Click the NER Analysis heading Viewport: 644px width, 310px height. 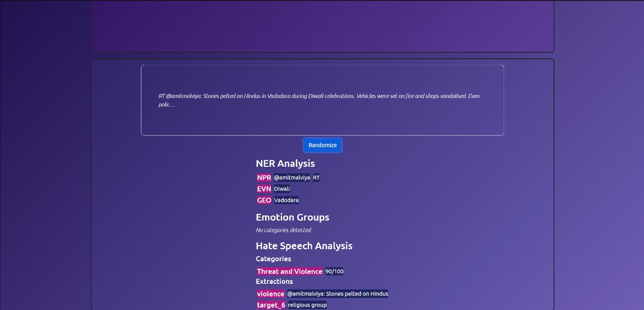click(285, 163)
